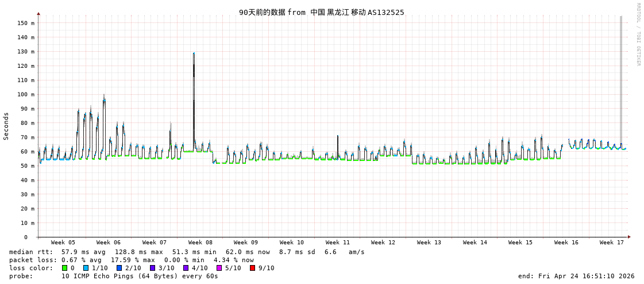Click the magenta 5/10 loss swatch
This screenshot has height=284, width=644.
(219, 268)
